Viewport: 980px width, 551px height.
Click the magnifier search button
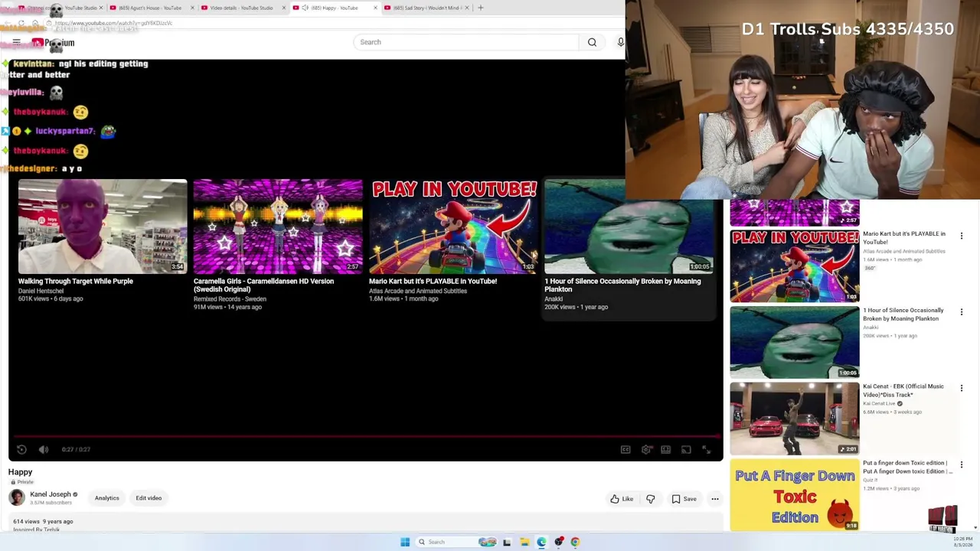(x=592, y=42)
